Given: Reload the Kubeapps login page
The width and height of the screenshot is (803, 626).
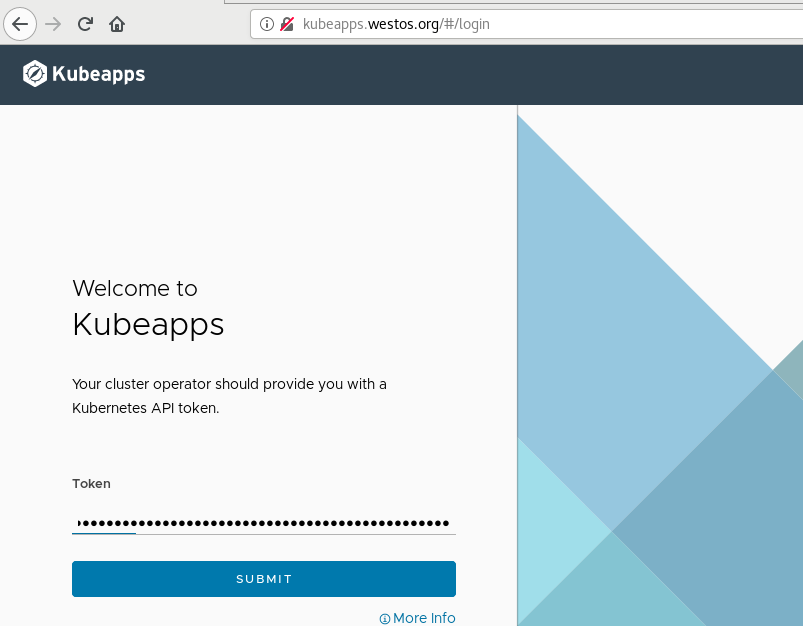Looking at the screenshot, I should tap(85, 23).
